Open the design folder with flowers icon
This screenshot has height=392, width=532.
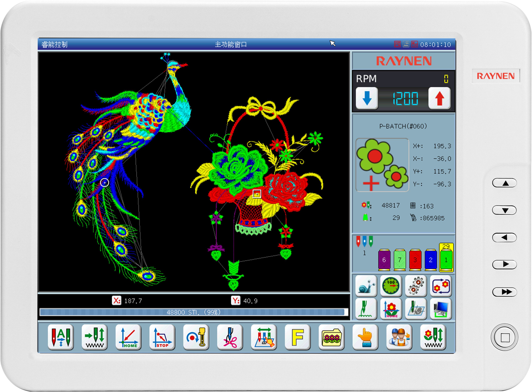click(x=332, y=337)
